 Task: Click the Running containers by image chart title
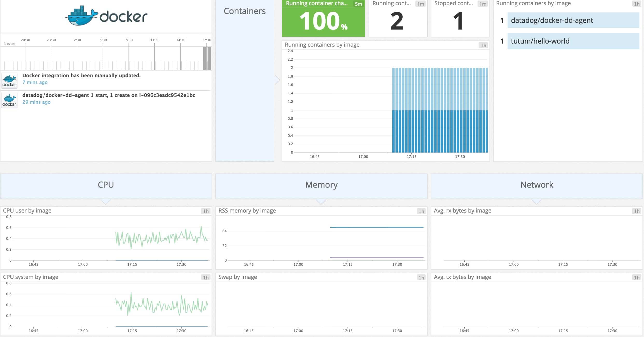pos(322,45)
